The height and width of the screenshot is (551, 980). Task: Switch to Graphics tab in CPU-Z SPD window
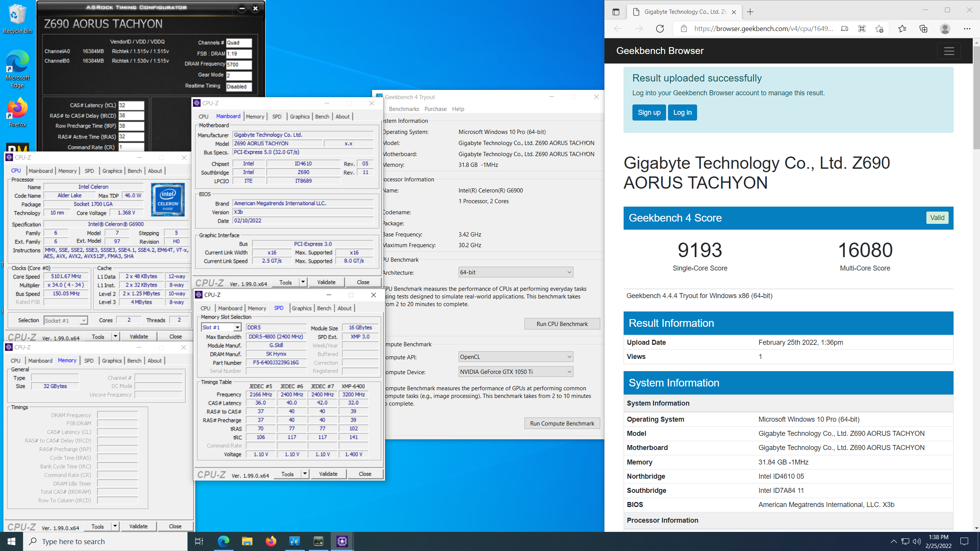coord(302,308)
